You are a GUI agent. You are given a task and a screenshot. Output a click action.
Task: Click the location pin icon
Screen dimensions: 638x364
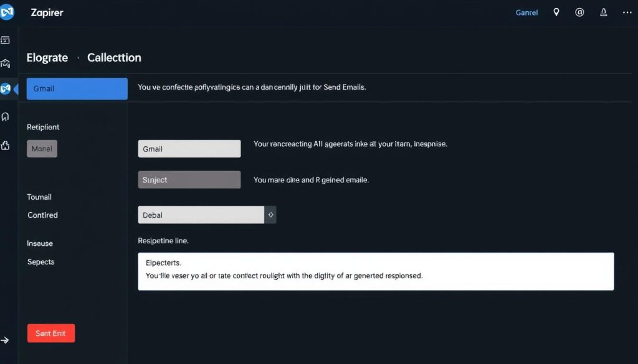556,12
